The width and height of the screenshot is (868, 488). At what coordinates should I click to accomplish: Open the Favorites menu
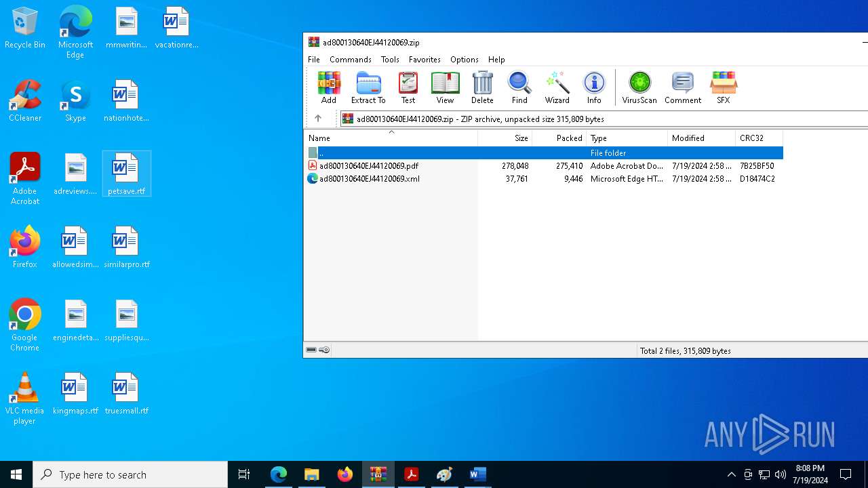pos(425,60)
